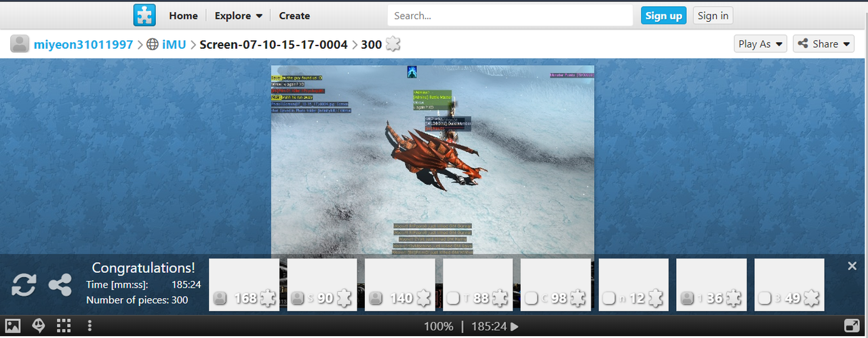This screenshot has height=338, width=868.
Task: Focus the Search input field
Action: 511,16
